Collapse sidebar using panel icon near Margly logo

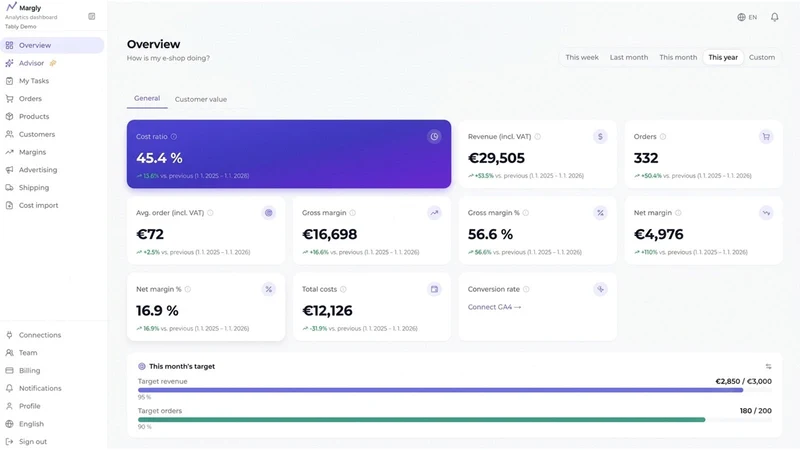(x=92, y=16)
